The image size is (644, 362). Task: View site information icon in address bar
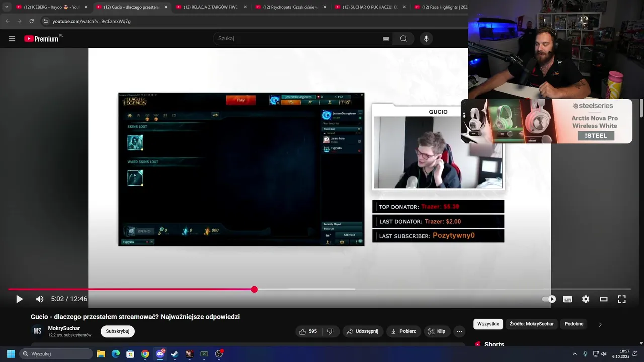(x=45, y=21)
